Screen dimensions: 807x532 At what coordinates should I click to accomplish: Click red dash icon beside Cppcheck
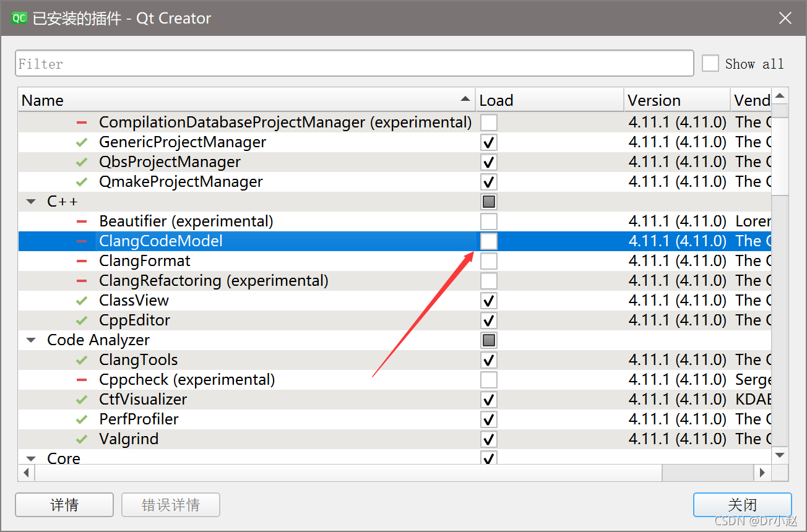click(x=82, y=380)
